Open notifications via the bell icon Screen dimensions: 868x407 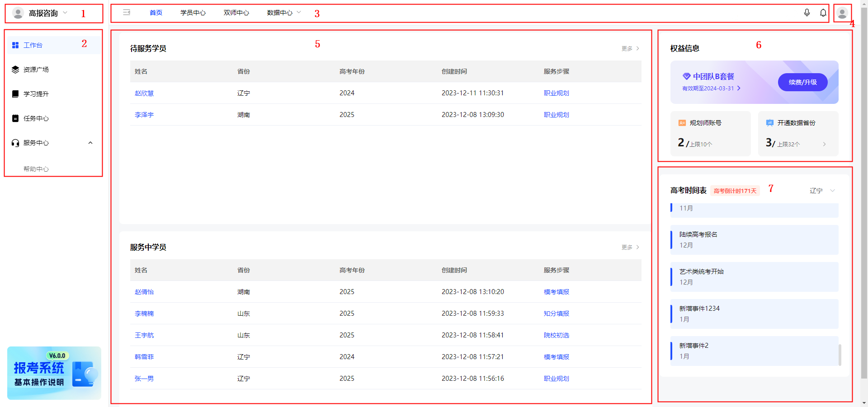point(823,13)
